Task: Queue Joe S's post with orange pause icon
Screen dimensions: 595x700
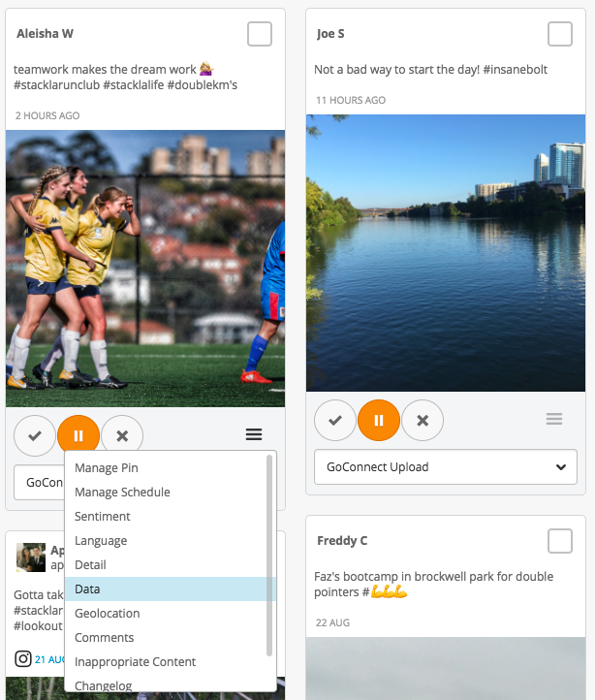Action: pyautogui.click(x=379, y=420)
